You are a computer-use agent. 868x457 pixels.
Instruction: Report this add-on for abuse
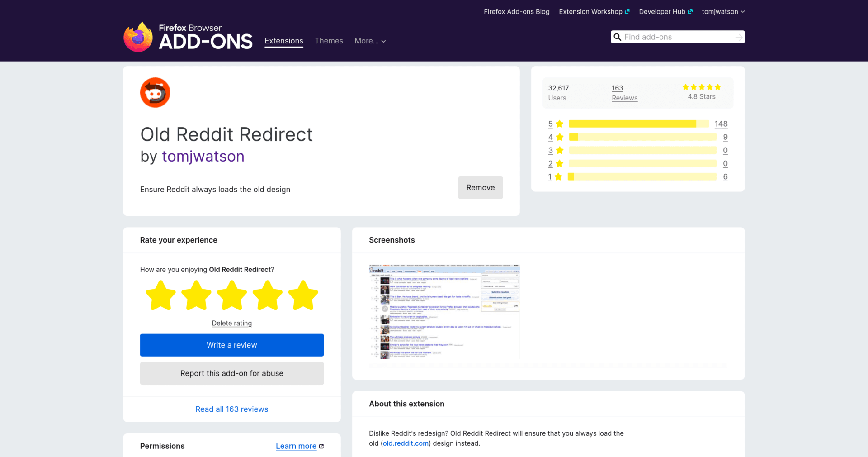point(232,374)
